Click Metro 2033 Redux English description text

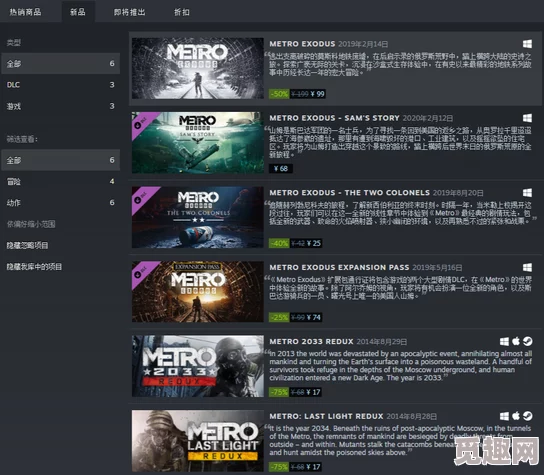click(400, 366)
